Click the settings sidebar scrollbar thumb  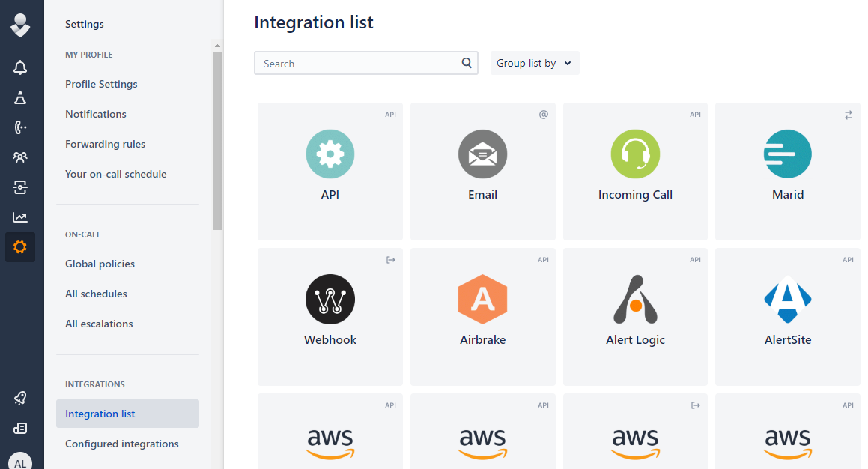click(x=217, y=141)
